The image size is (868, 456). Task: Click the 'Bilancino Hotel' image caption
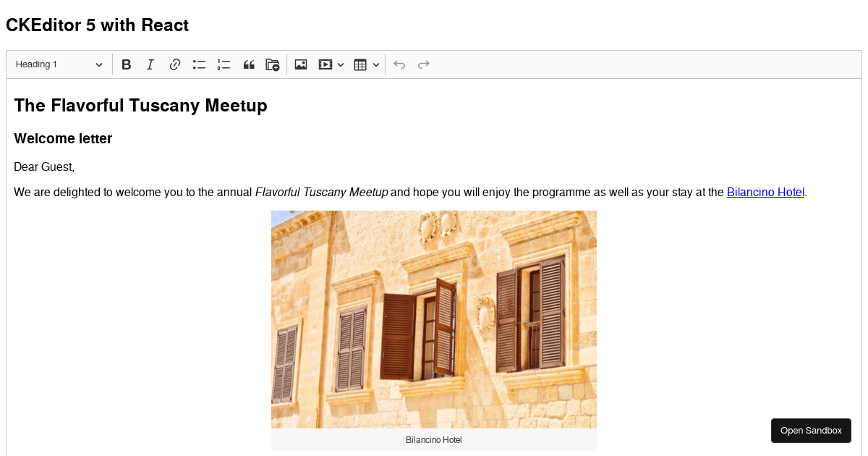434,440
